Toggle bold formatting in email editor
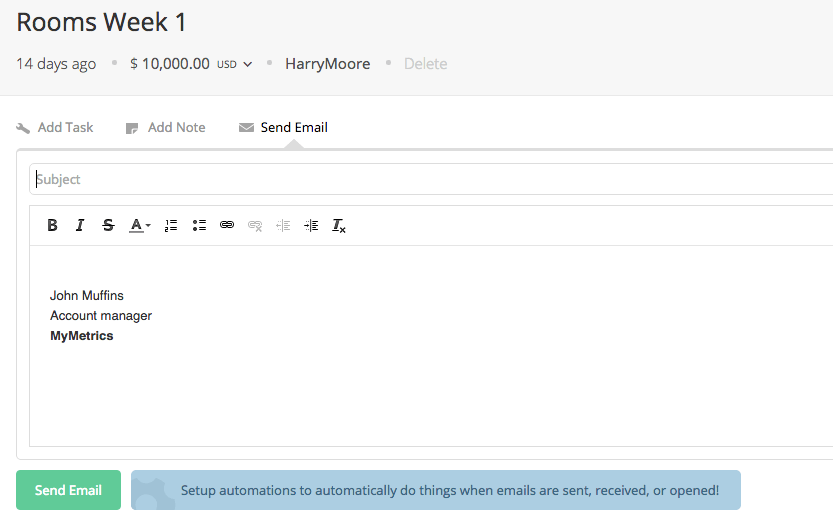The image size is (833, 528). coord(53,226)
